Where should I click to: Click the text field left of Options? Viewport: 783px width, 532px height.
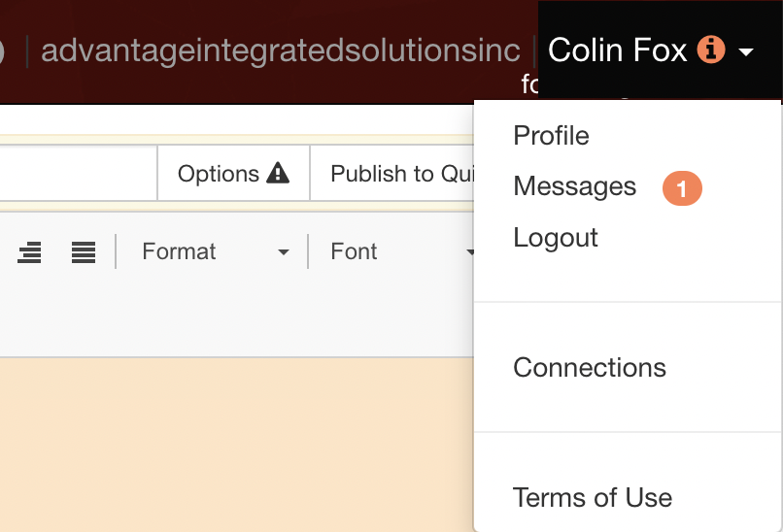pos(78,174)
